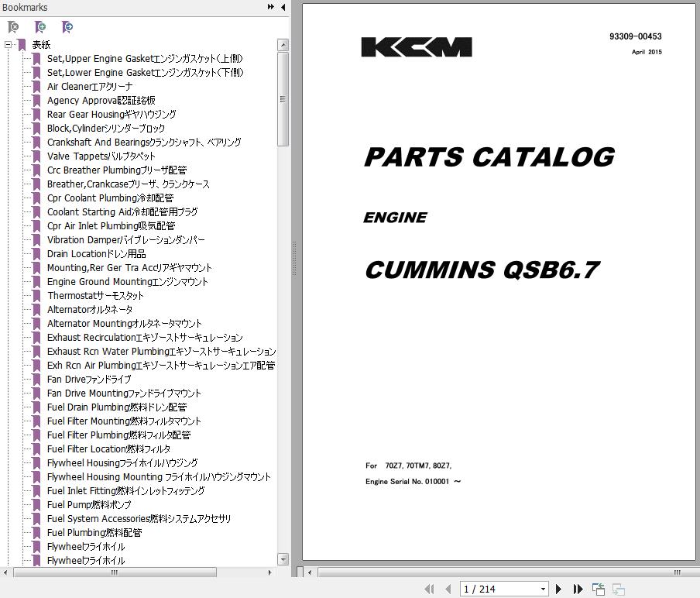Screen dimensions: 700x598
Task: Go to the previous page
Action: point(448,589)
